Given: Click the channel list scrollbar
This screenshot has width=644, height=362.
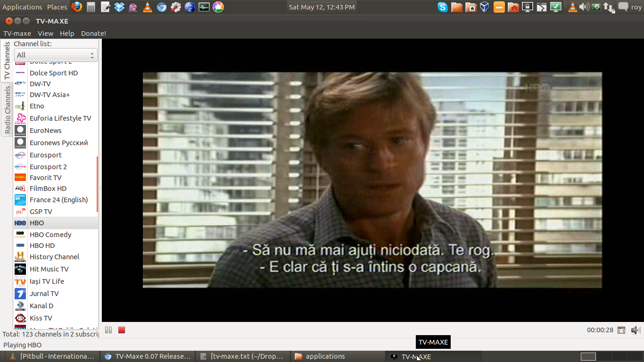Looking at the screenshot, I should [x=97, y=184].
